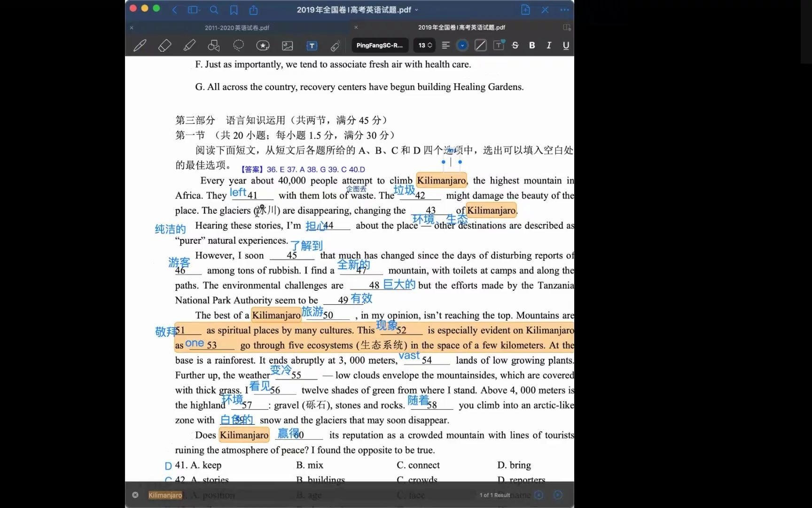Open the blue text color swatch

[462, 46]
